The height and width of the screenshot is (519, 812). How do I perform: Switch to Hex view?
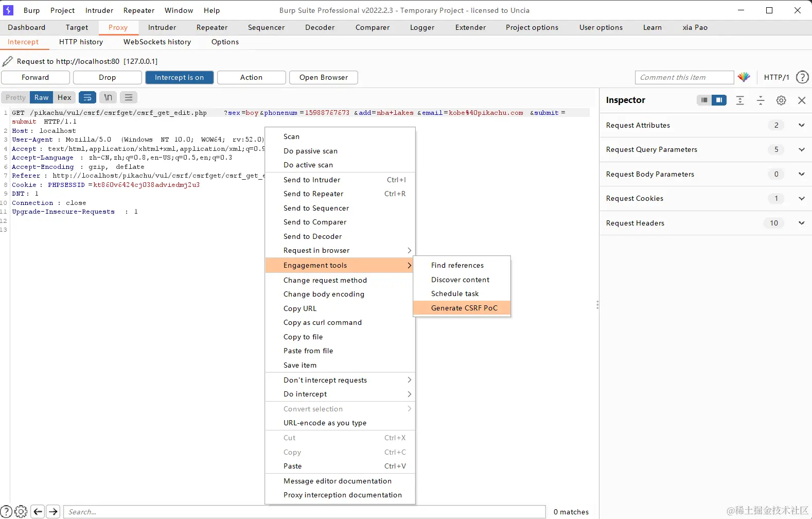click(x=64, y=97)
